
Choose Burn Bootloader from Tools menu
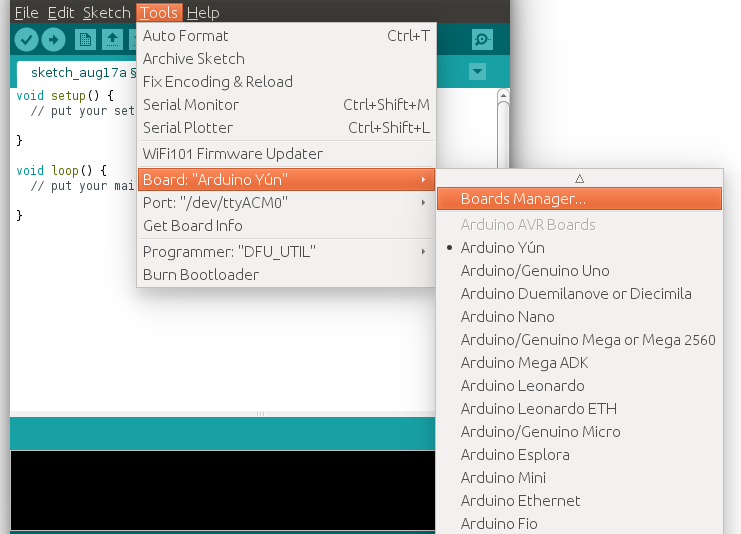tap(200, 275)
